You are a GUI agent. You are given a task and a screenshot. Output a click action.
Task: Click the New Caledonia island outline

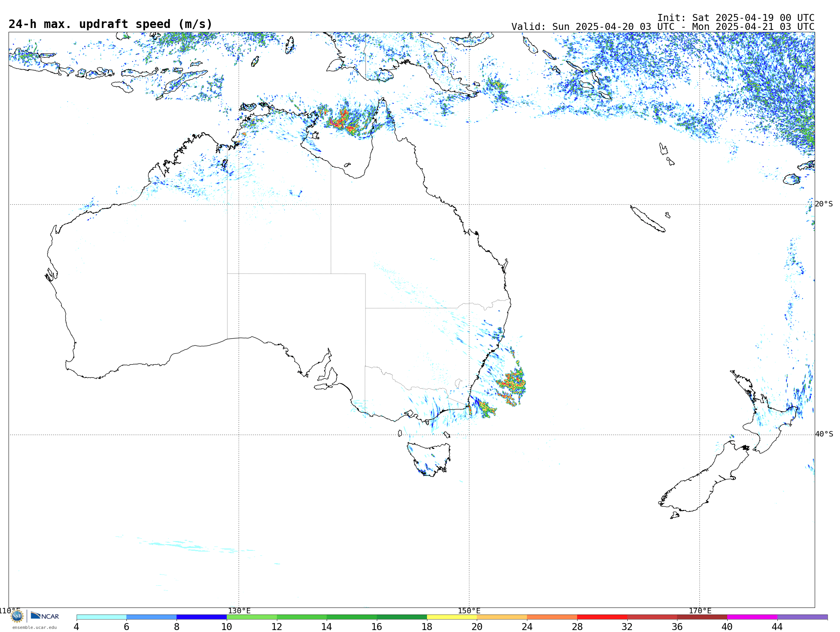click(647, 219)
